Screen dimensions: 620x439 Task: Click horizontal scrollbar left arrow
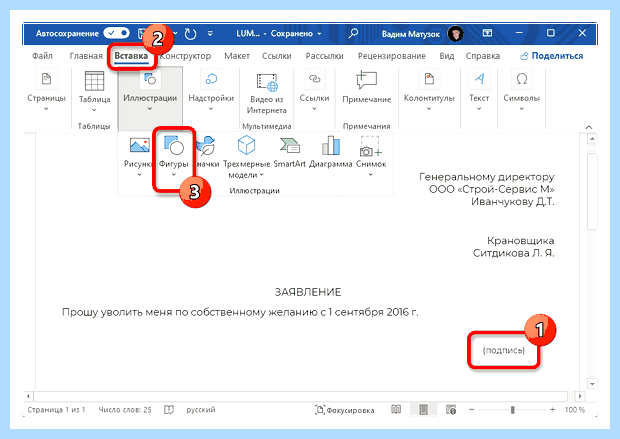click(28, 396)
